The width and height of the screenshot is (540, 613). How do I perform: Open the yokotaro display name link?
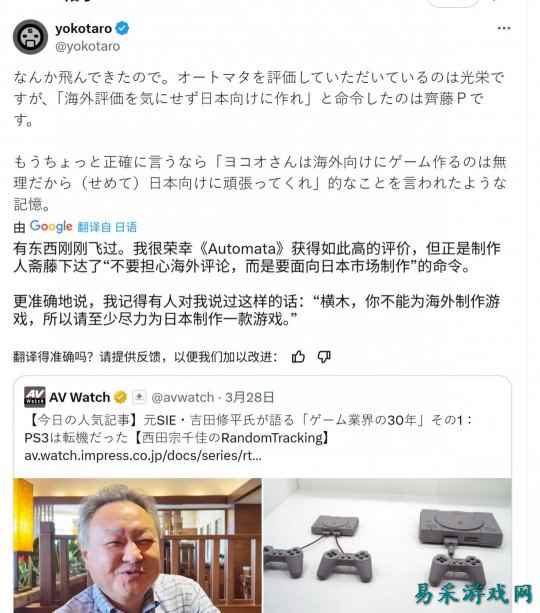83,29
